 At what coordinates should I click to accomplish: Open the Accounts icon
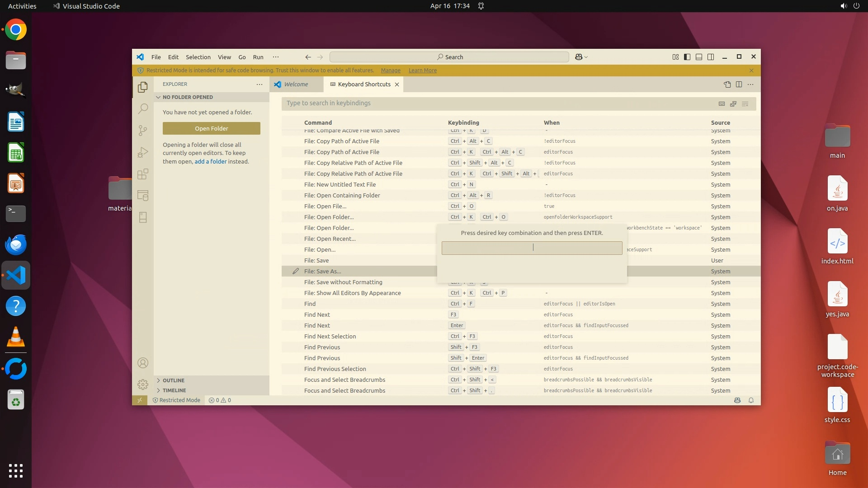coord(143,363)
